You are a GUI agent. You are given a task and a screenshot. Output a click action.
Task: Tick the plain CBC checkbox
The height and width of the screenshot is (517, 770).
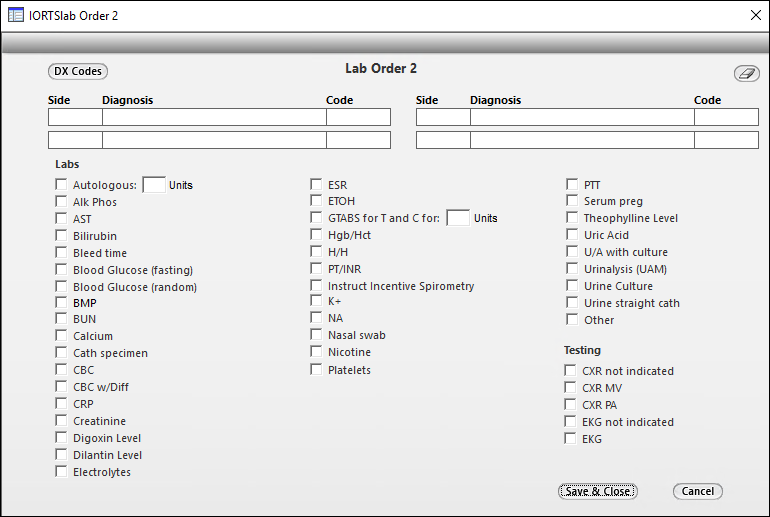(61, 369)
